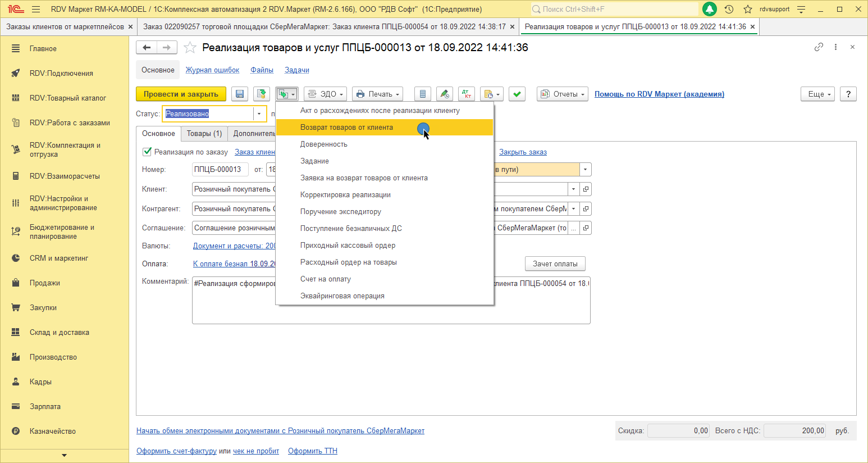Image resolution: width=868 pixels, height=463 pixels.
Task: Open the history clock icon in title bar
Action: pos(729,9)
